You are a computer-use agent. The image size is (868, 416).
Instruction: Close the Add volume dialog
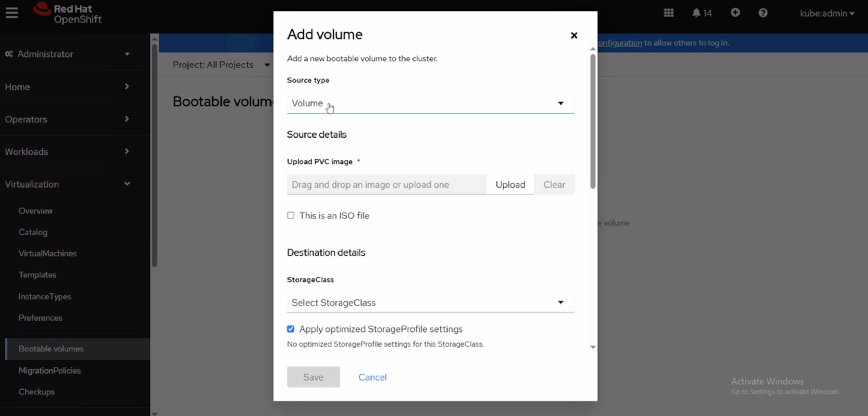(574, 35)
